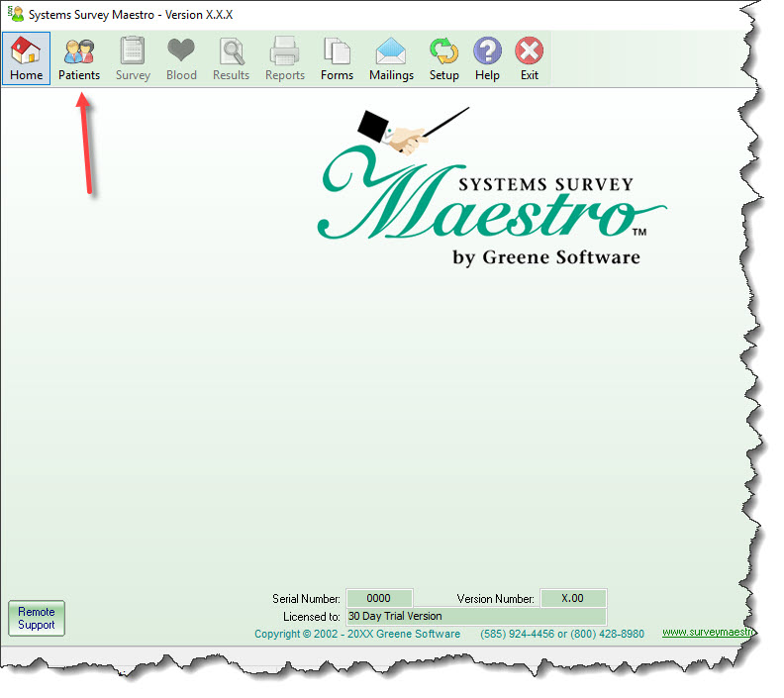Open the Reports printer icon

[285, 58]
